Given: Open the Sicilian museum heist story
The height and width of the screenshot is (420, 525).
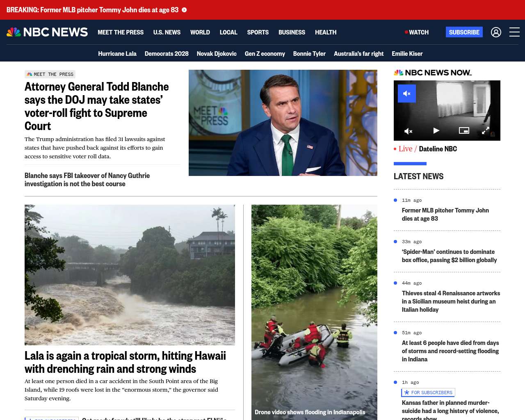Looking at the screenshot, I should pos(451,301).
